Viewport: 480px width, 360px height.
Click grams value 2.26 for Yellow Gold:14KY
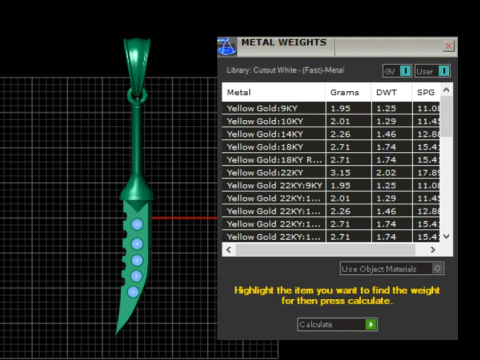coord(340,134)
